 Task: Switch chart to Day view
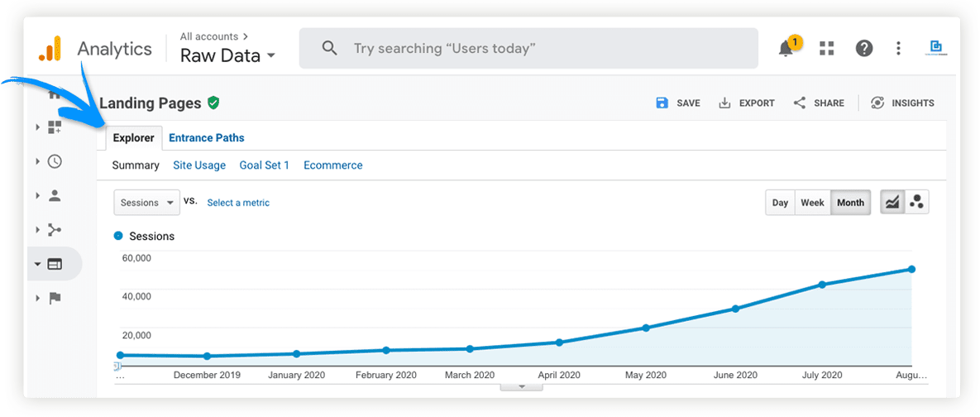[780, 203]
